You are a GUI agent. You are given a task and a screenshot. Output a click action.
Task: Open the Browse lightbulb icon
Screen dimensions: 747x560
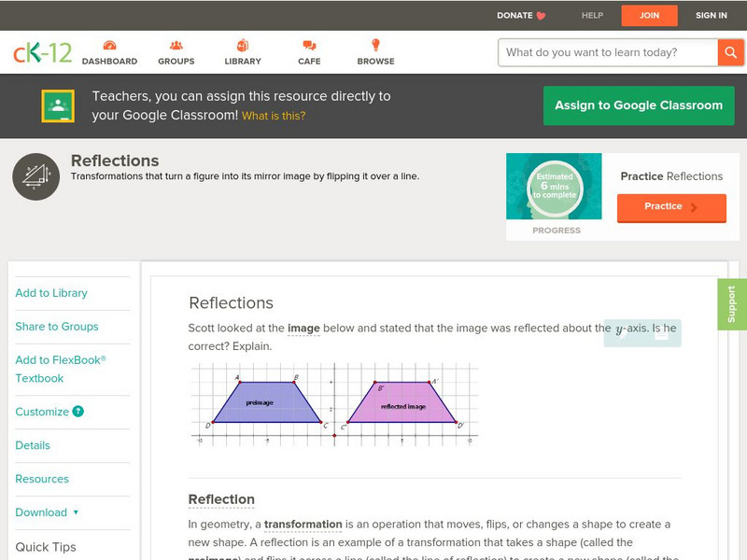pos(376,45)
